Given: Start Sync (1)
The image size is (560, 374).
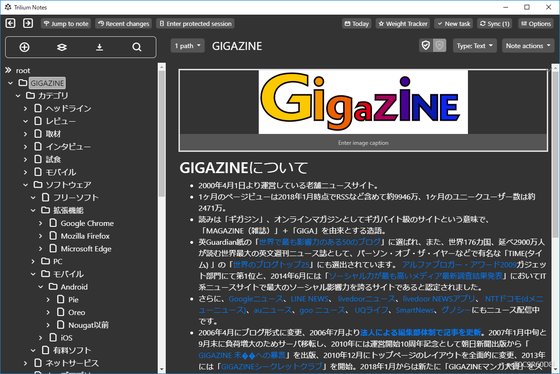Looking at the screenshot, I should point(495,24).
